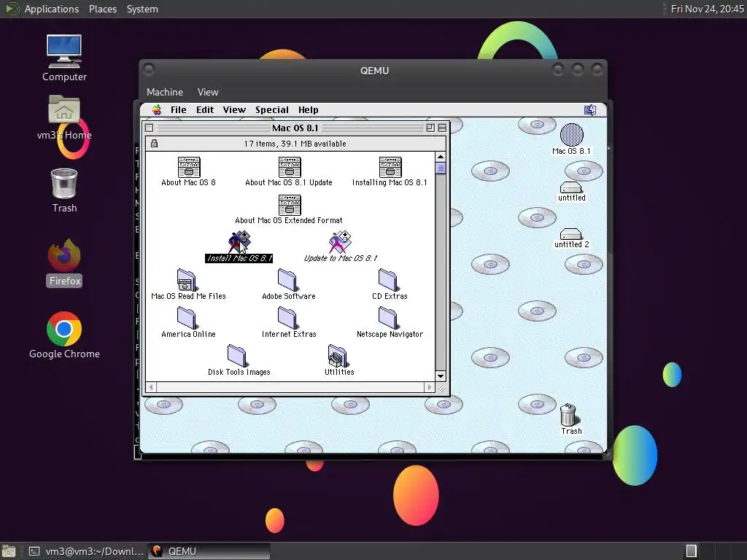This screenshot has height=560, width=747.
Task: Click the show desktop button in bottom panel
Action: coord(9,551)
